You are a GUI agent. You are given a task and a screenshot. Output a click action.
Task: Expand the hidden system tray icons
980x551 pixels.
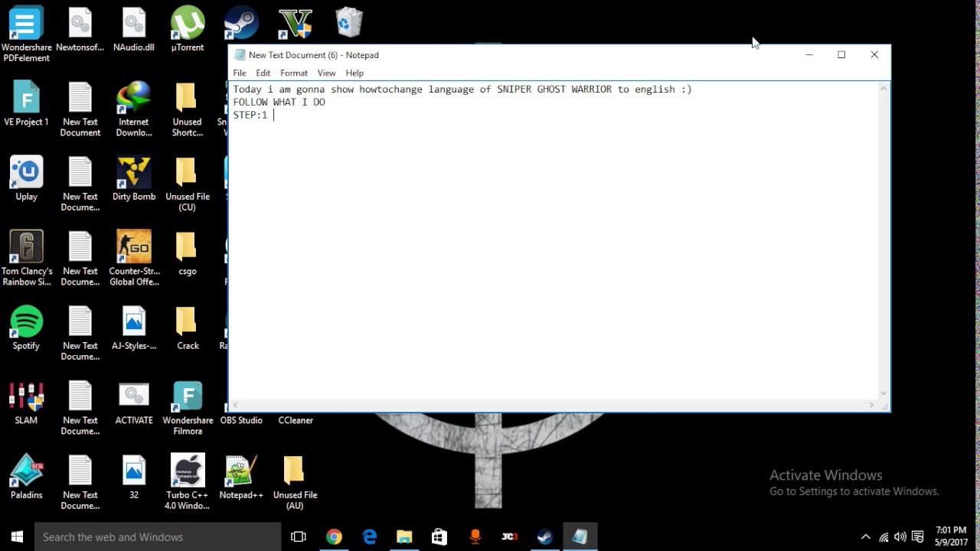(x=865, y=537)
